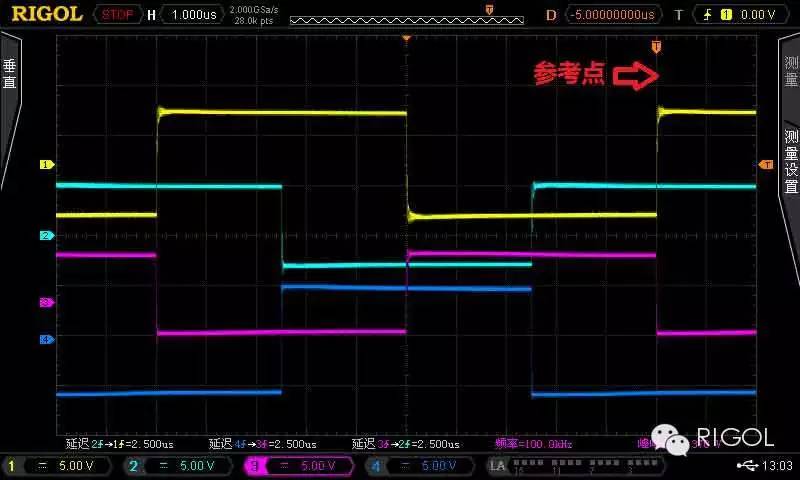Screen dimensions: 800x480
Task: Click the channel 1 DC coupling symbol
Action: (43, 466)
